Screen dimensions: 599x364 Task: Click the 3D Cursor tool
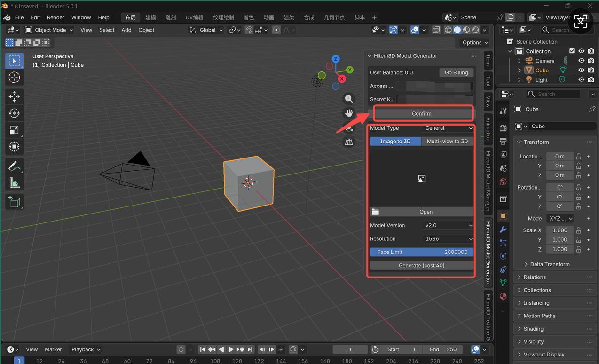coord(14,77)
